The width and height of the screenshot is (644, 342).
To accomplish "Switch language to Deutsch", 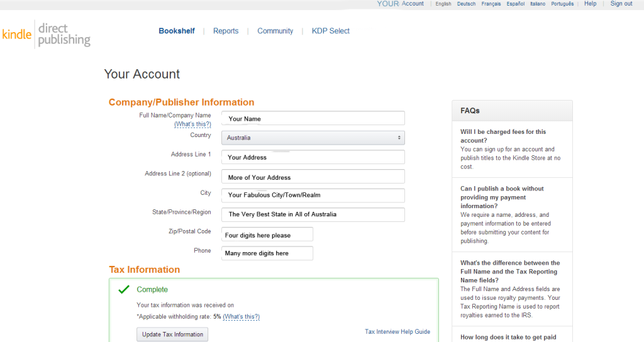I will 466,4.
